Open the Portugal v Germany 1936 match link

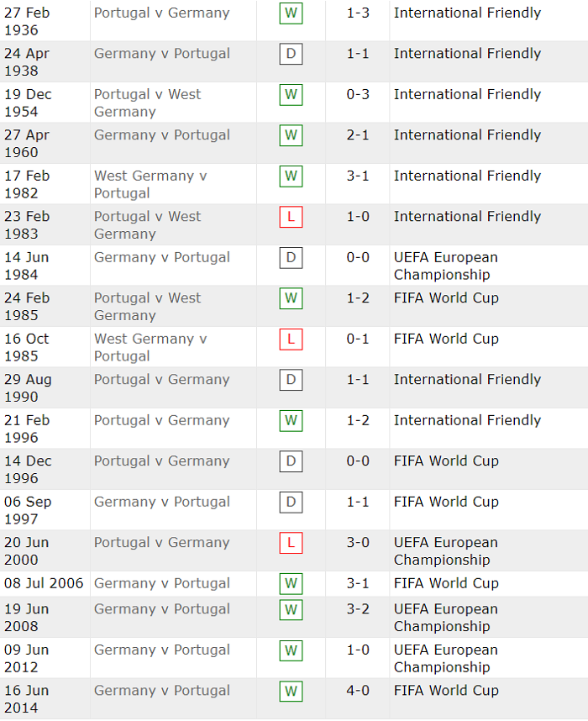tap(161, 13)
